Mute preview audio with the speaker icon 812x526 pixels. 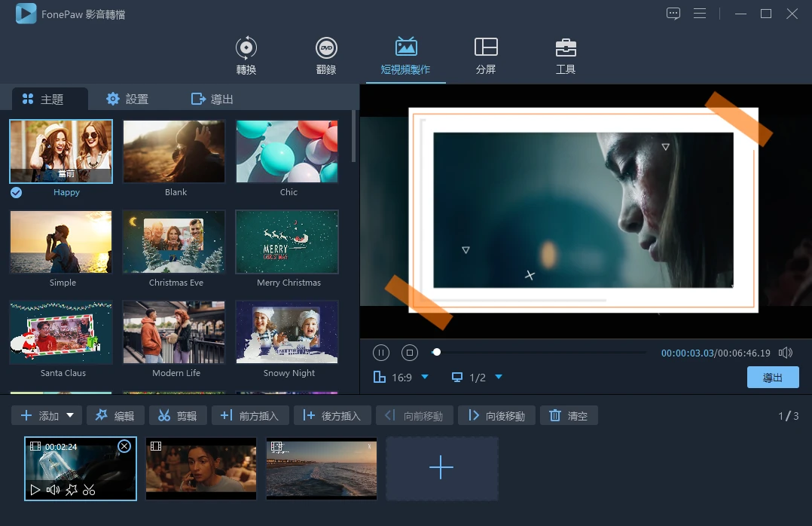tap(786, 352)
